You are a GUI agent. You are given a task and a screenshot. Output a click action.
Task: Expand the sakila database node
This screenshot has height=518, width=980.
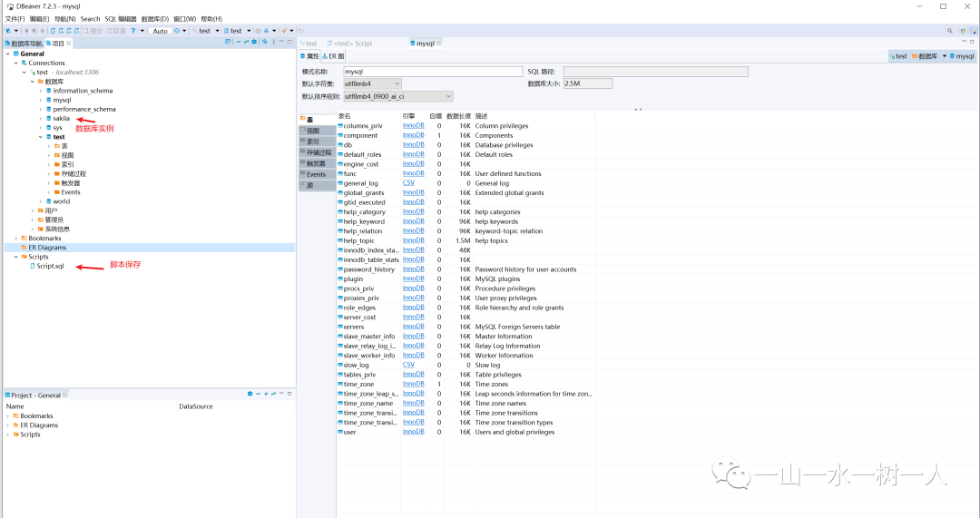click(x=41, y=119)
